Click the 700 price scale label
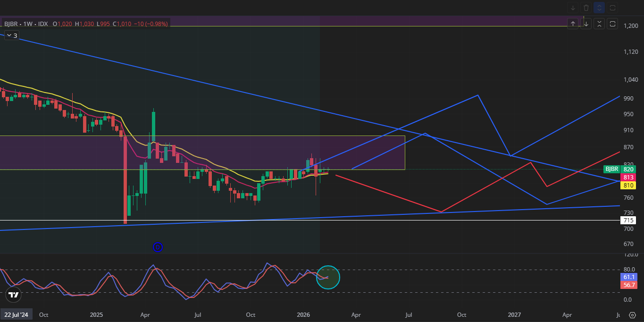 click(x=628, y=229)
